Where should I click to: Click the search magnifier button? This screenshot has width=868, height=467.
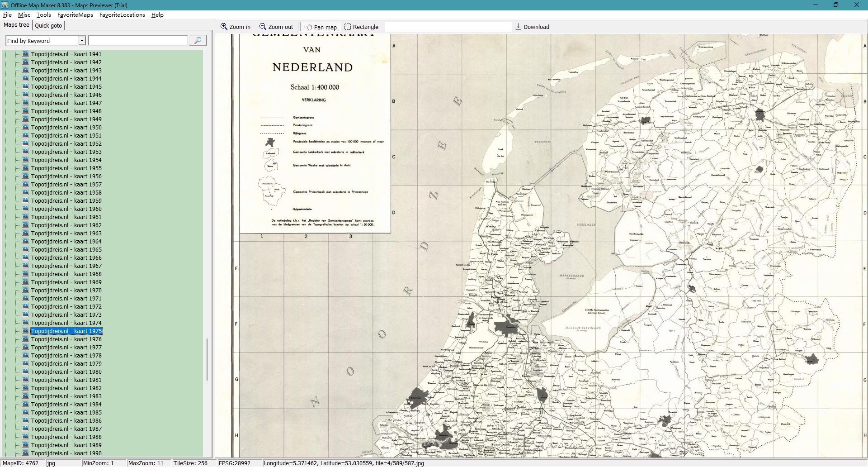pos(198,41)
